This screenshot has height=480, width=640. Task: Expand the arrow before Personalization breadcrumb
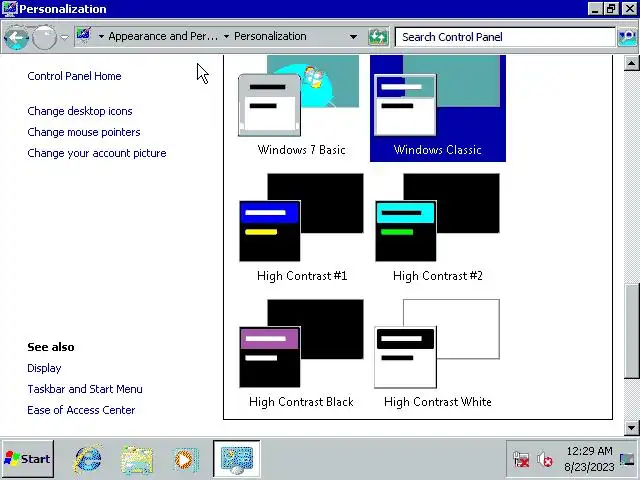[x=227, y=37]
